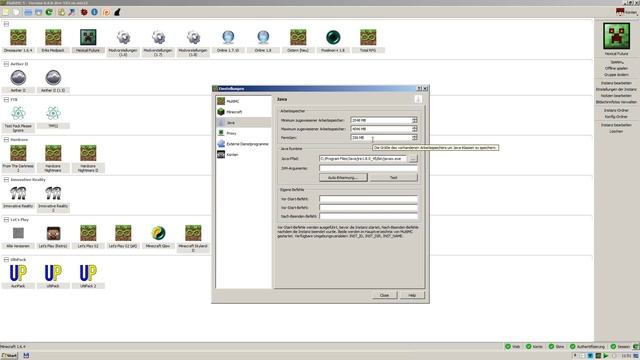Open the Konten page in settings dialog
The width and height of the screenshot is (640, 360).
click(243, 155)
